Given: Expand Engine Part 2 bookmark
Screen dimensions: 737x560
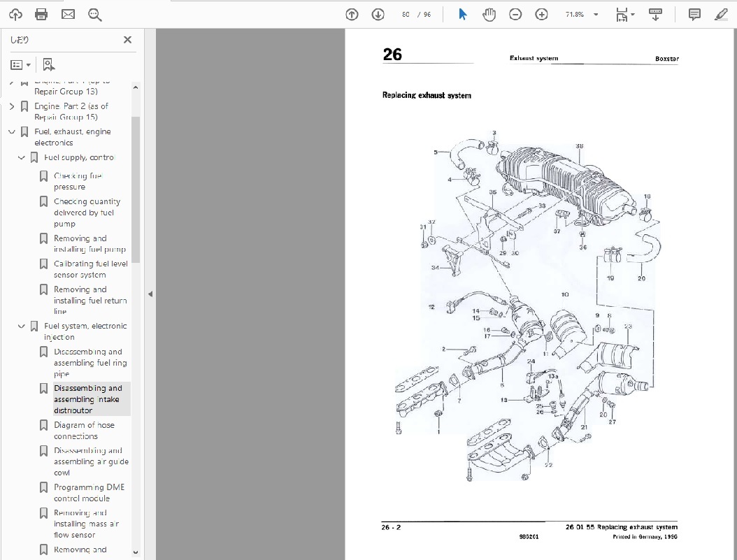Looking at the screenshot, I should pos(12,106).
